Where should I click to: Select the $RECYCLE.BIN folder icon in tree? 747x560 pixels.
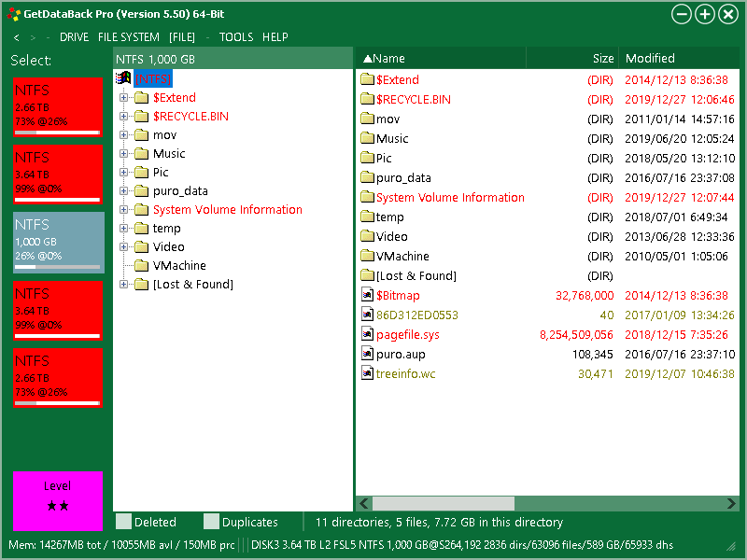click(142, 116)
